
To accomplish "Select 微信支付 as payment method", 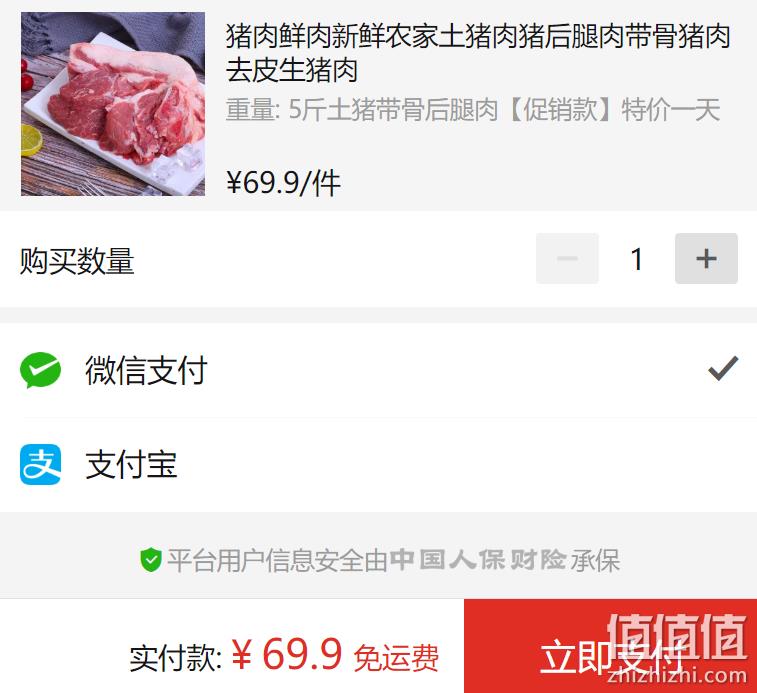I will pos(378,370).
